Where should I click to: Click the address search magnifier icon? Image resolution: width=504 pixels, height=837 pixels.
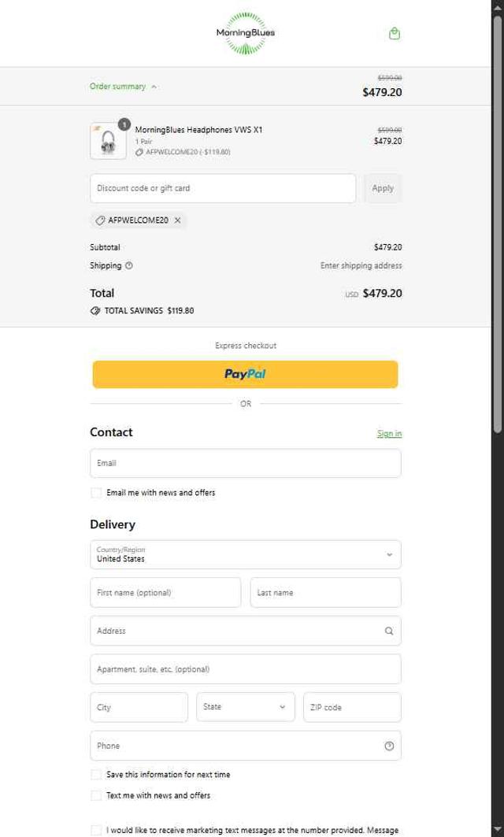(389, 631)
